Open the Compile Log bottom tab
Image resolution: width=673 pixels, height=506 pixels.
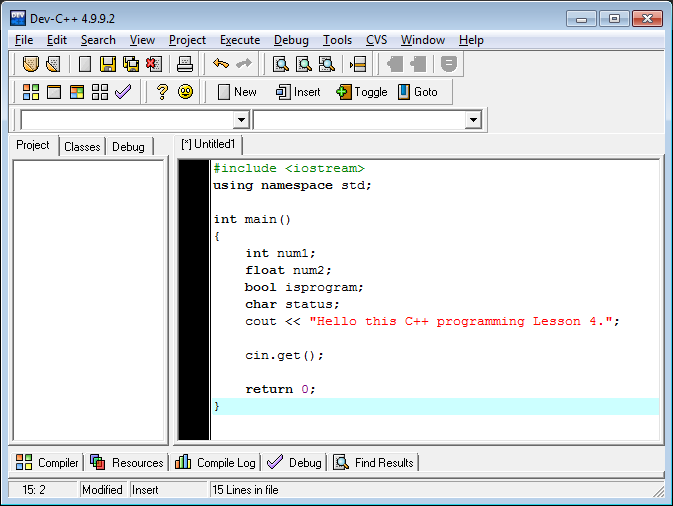click(x=215, y=463)
